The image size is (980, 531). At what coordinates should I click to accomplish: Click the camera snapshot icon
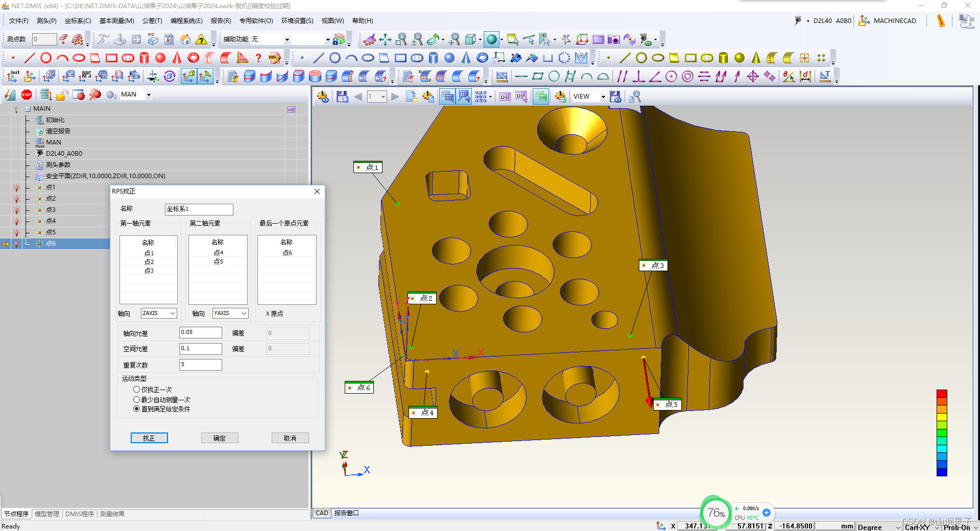[x=613, y=39]
